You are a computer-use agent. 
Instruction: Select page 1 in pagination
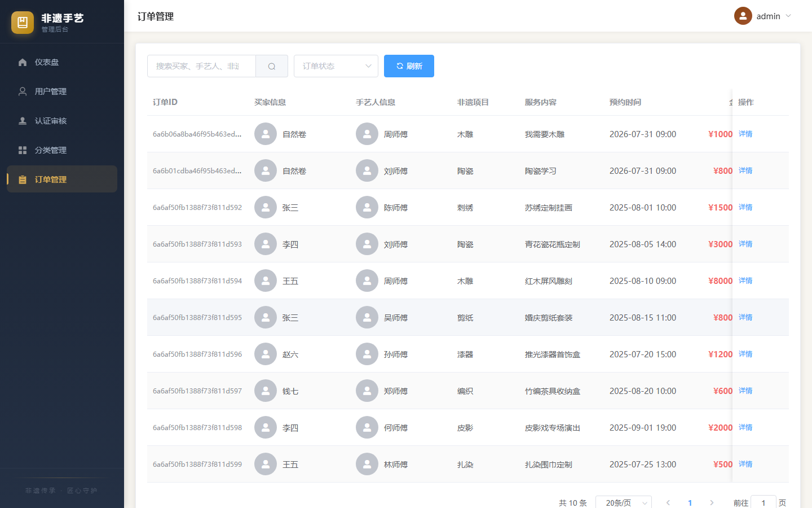(x=690, y=502)
